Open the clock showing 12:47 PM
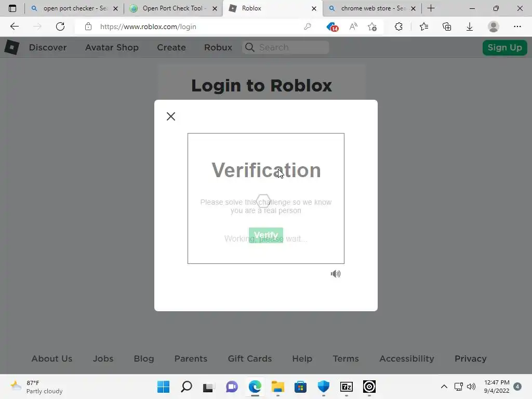The image size is (532, 399). pos(496,387)
